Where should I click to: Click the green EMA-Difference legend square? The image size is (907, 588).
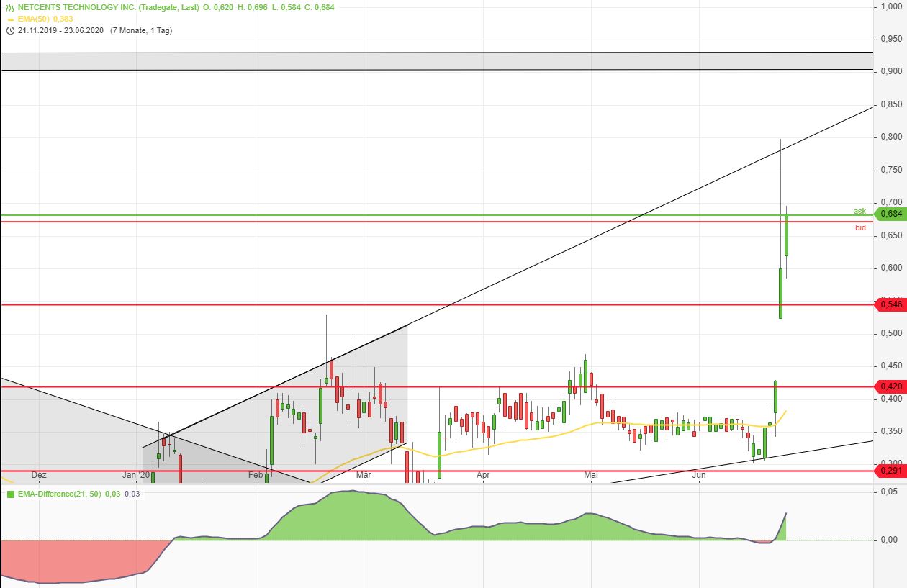pos(11,494)
